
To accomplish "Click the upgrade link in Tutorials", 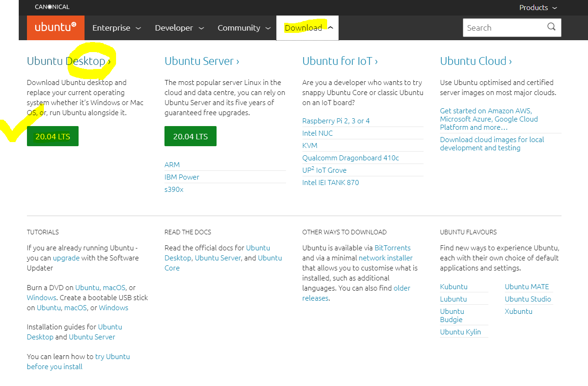I will click(x=66, y=258).
